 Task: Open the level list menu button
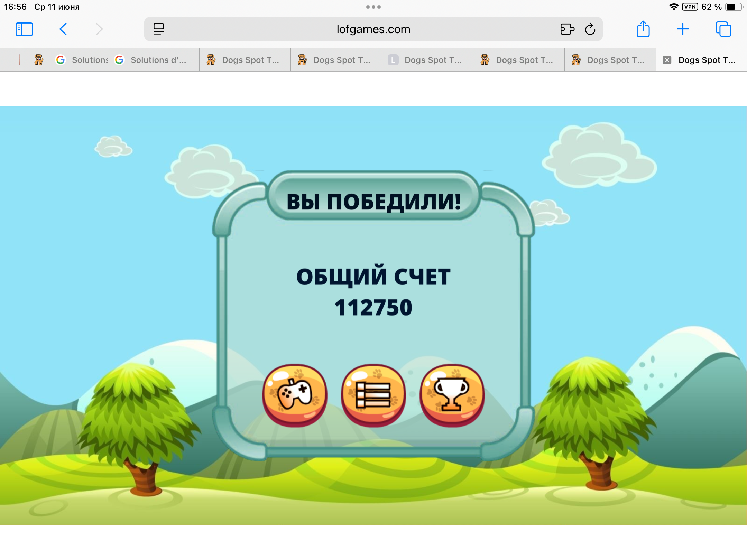click(373, 395)
